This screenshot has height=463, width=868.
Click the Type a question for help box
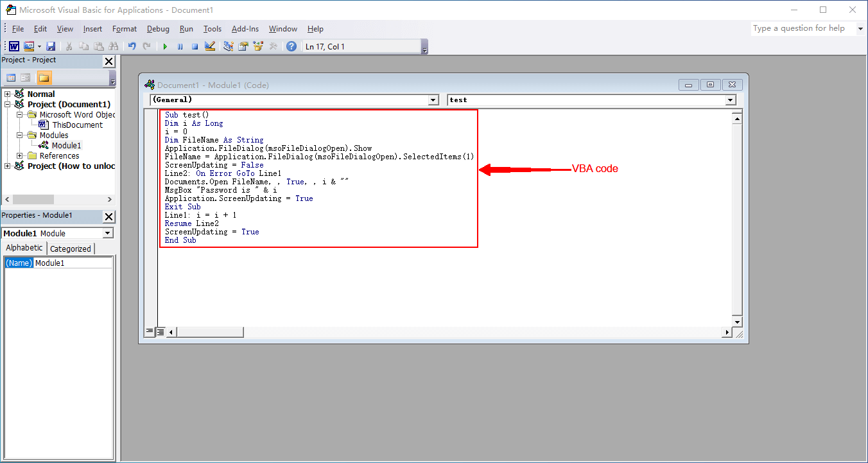(803, 28)
